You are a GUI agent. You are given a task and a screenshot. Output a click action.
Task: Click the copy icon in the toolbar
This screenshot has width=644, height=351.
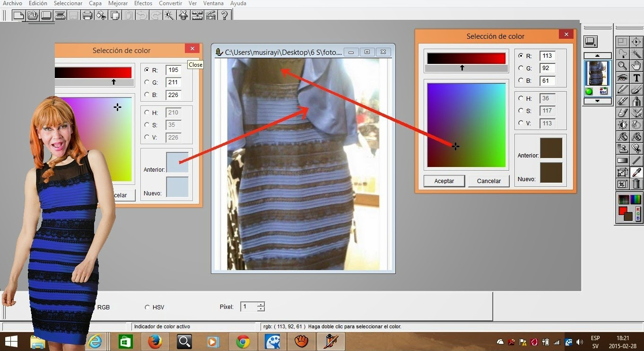pyautogui.click(x=114, y=15)
